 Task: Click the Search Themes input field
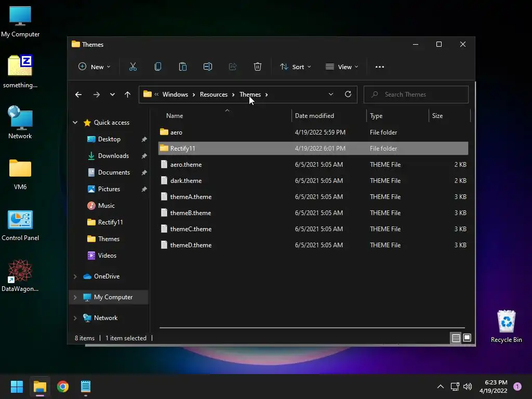416,95
